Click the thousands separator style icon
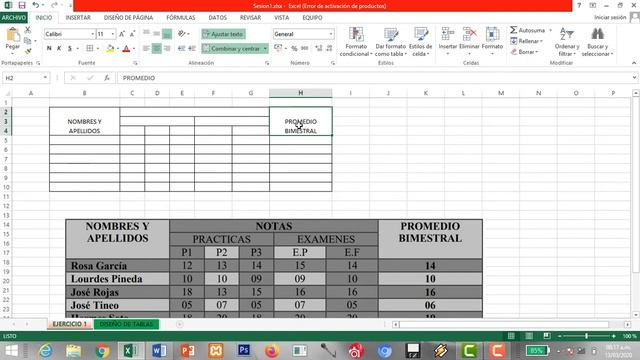 click(304, 49)
